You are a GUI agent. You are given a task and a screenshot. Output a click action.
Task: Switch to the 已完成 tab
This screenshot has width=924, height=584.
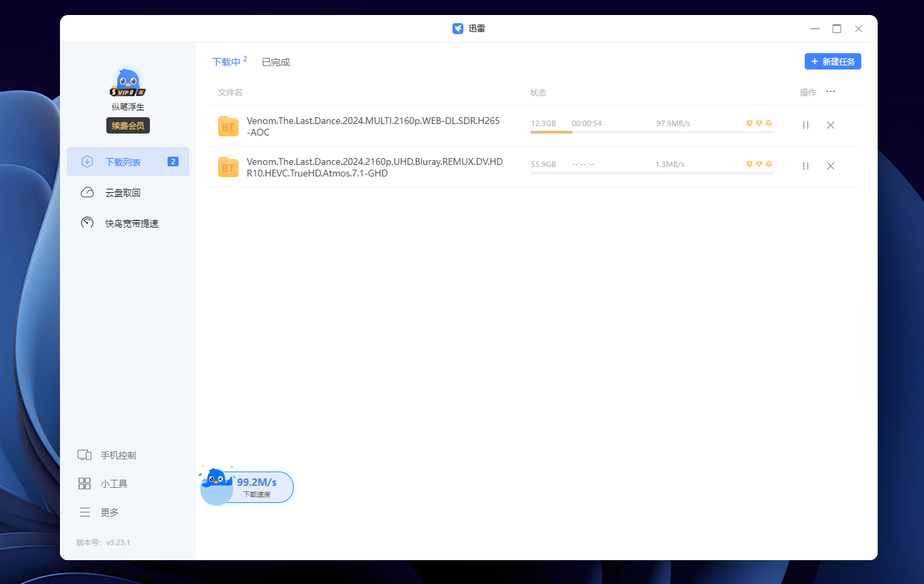[x=276, y=62]
